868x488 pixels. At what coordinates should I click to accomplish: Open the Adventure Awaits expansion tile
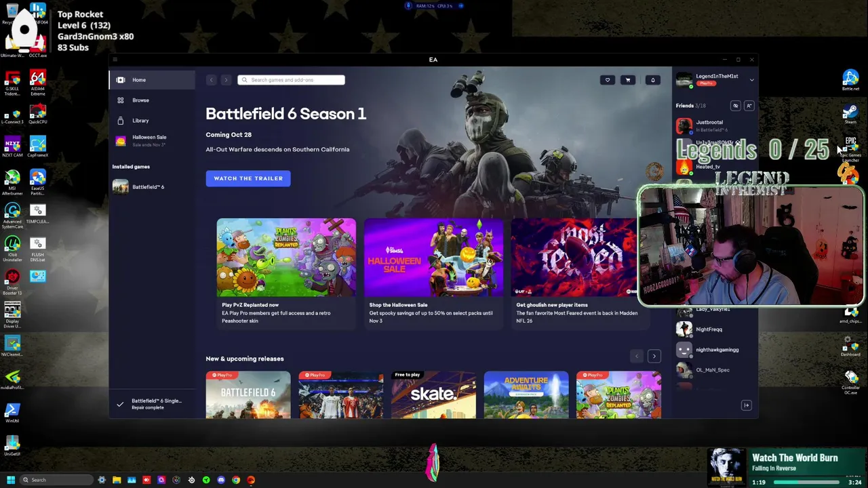pyautogui.click(x=526, y=394)
